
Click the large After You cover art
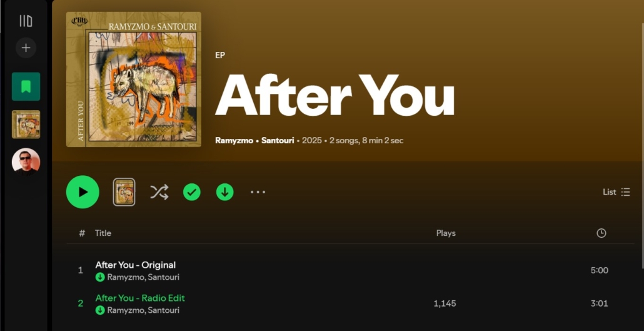point(134,79)
